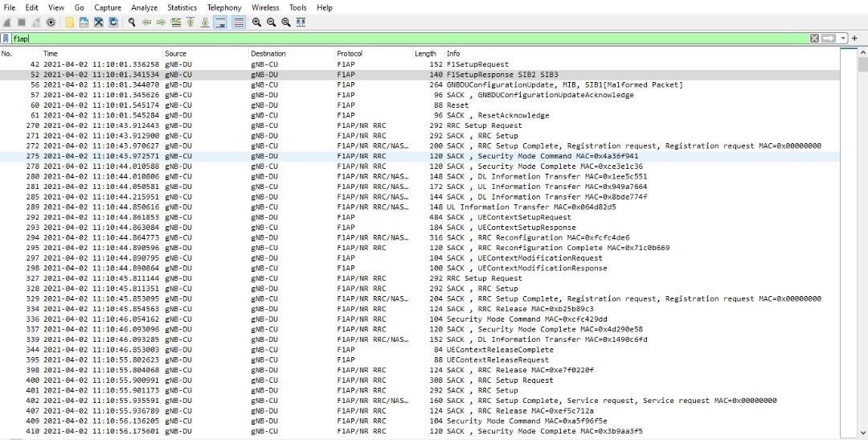
Task: Click the Find packet magnifier icon
Action: click(132, 22)
